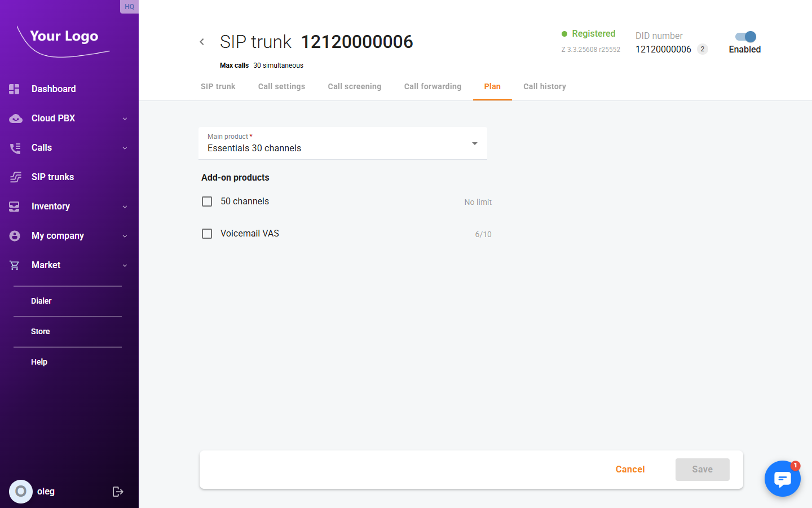Open the chat support bubble
812x508 pixels.
782,479
